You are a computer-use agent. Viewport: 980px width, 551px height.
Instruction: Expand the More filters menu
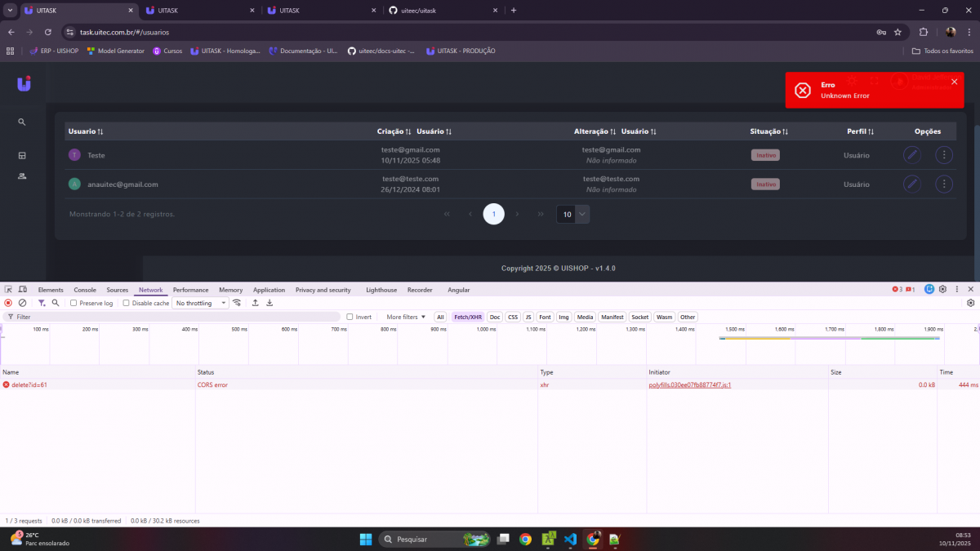pos(406,317)
